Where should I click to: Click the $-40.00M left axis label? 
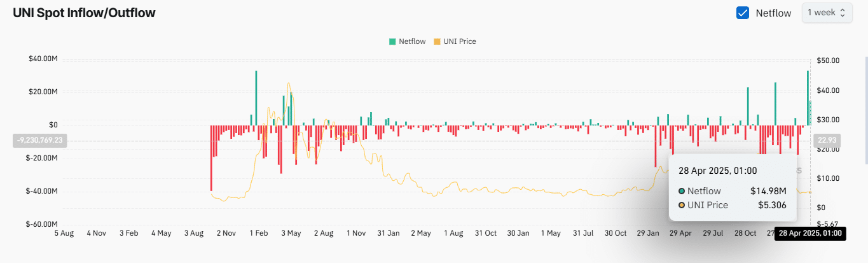click(43, 191)
